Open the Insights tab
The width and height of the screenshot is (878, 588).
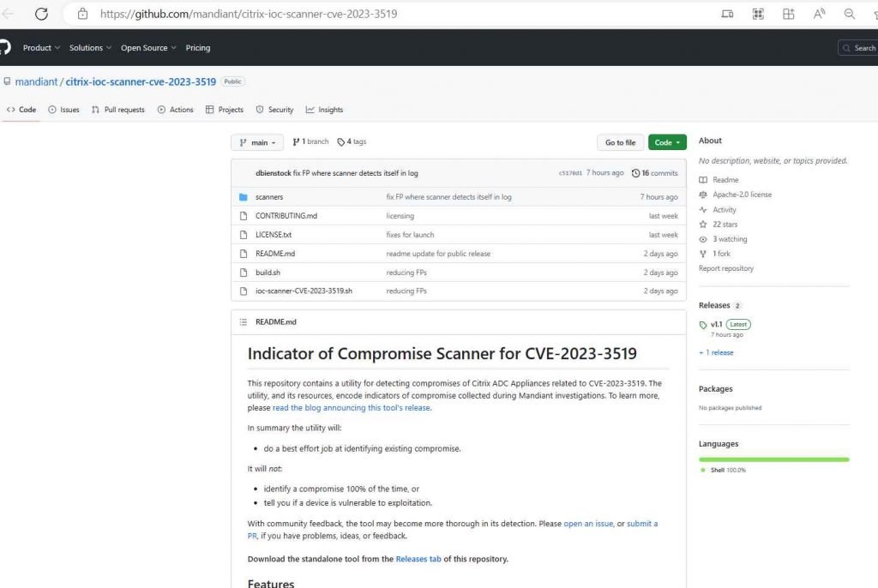tap(325, 110)
